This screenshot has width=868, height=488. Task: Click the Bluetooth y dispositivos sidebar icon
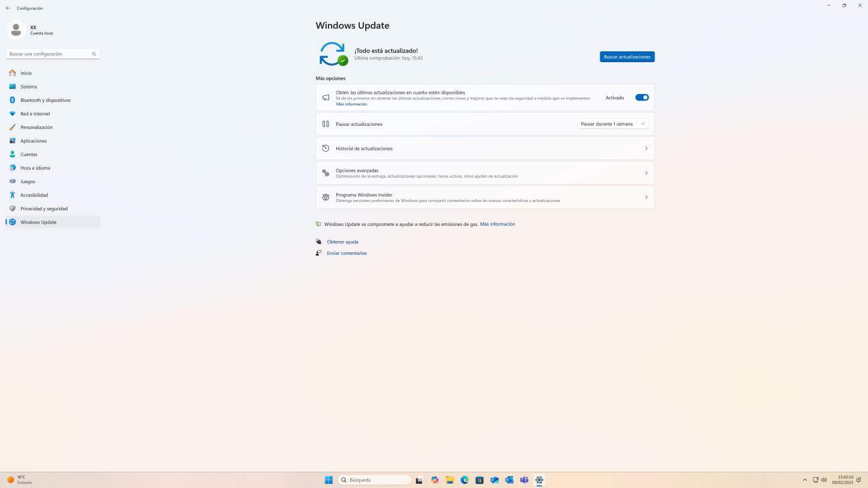(x=12, y=100)
